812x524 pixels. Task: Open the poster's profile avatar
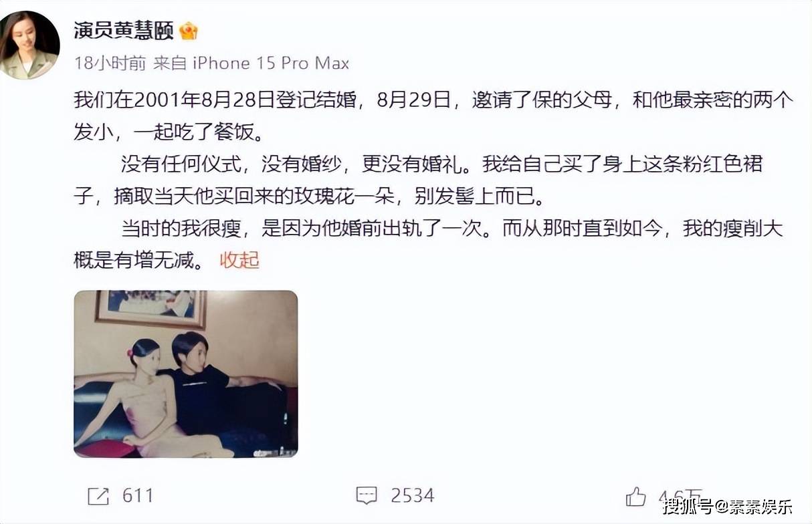(x=31, y=44)
